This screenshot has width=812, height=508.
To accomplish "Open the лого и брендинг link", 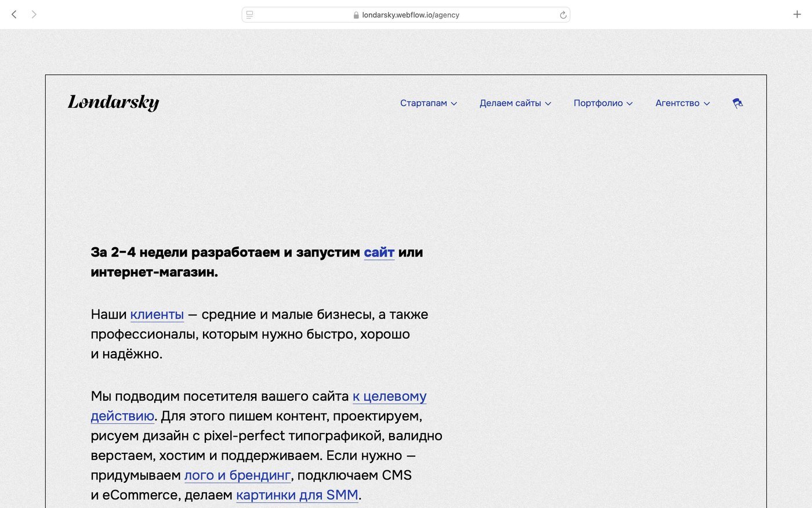I will (x=237, y=475).
